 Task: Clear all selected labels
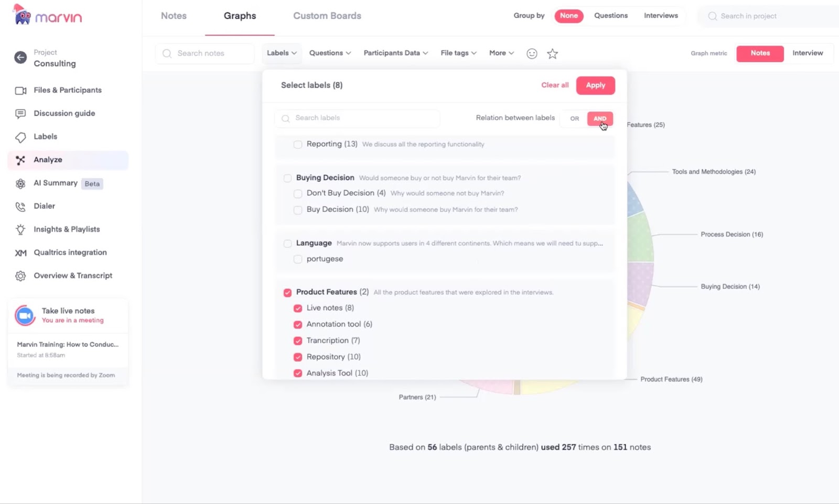click(555, 85)
